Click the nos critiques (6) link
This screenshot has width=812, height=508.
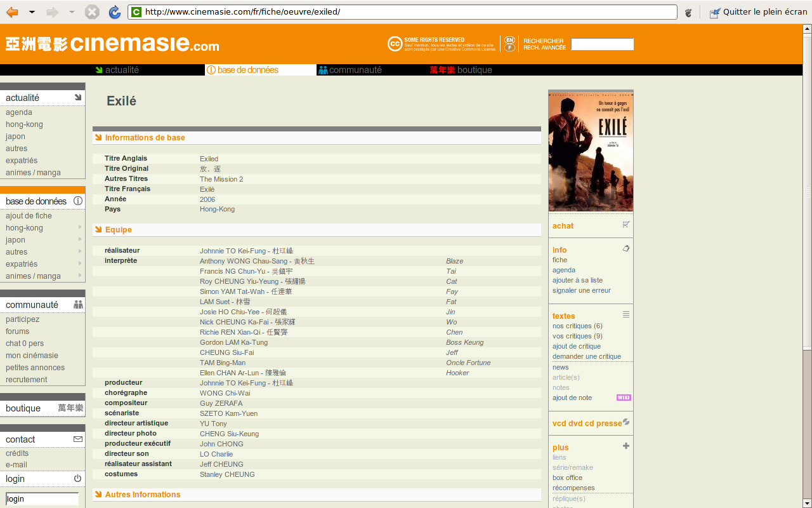coord(577,326)
